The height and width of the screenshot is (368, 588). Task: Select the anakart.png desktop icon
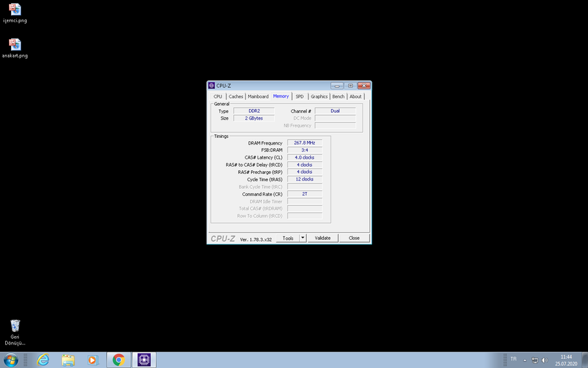tap(15, 48)
